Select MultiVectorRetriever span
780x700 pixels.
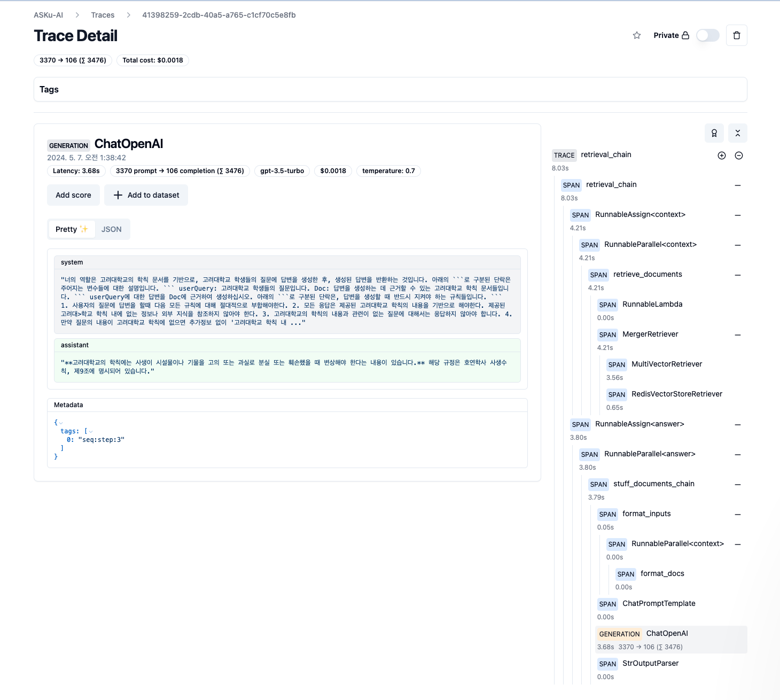(676, 370)
